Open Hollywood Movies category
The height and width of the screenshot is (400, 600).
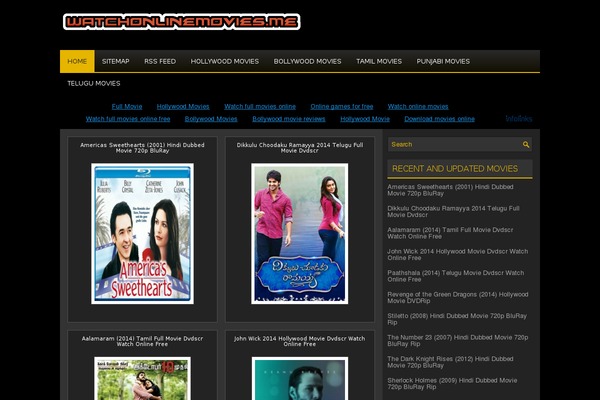coord(225,61)
